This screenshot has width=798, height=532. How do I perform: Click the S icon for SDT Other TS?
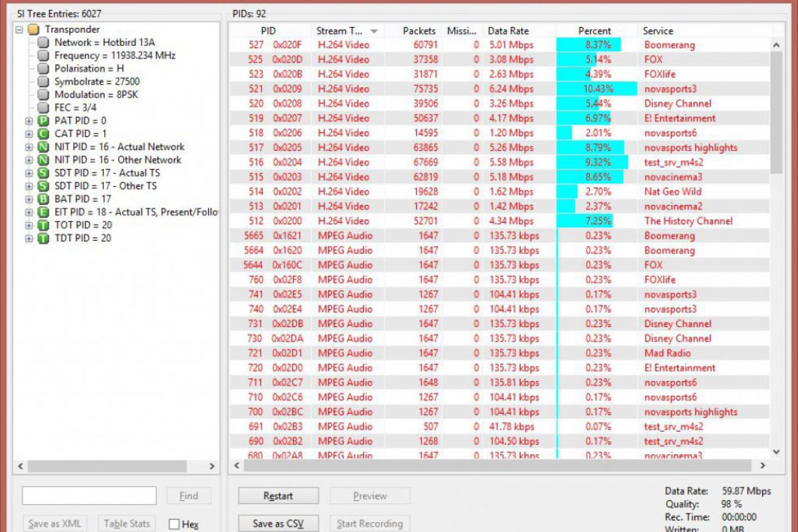click(43, 186)
